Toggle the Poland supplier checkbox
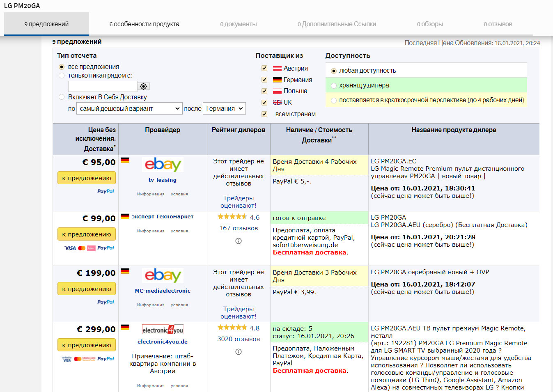 coord(264,91)
